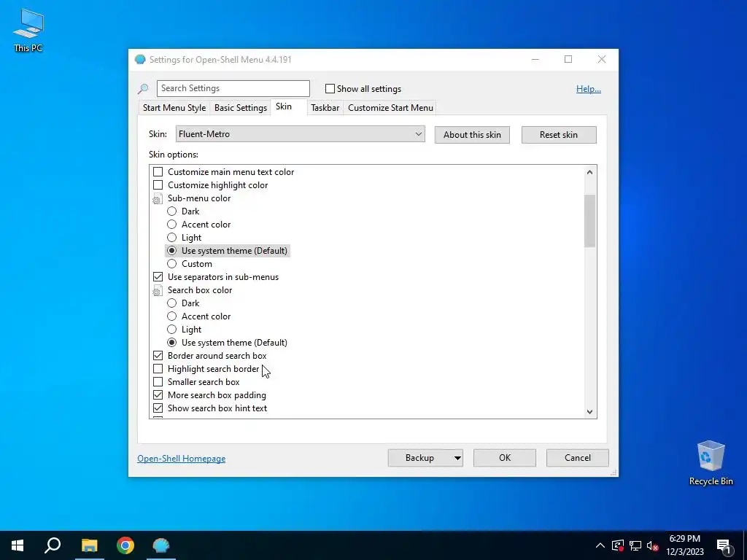The height and width of the screenshot is (560, 747).
Task: Uncheck Show search box hint text
Action: tap(158, 408)
